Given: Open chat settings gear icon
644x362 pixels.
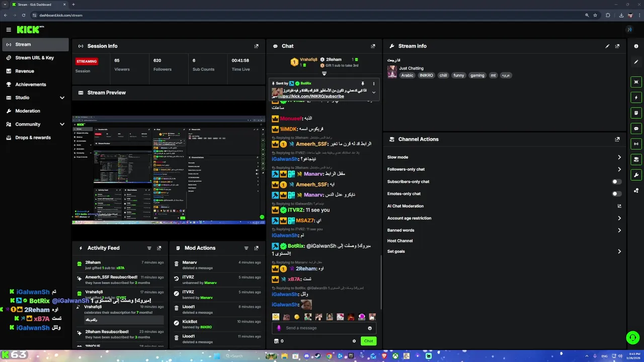Looking at the screenshot, I should click(354, 341).
